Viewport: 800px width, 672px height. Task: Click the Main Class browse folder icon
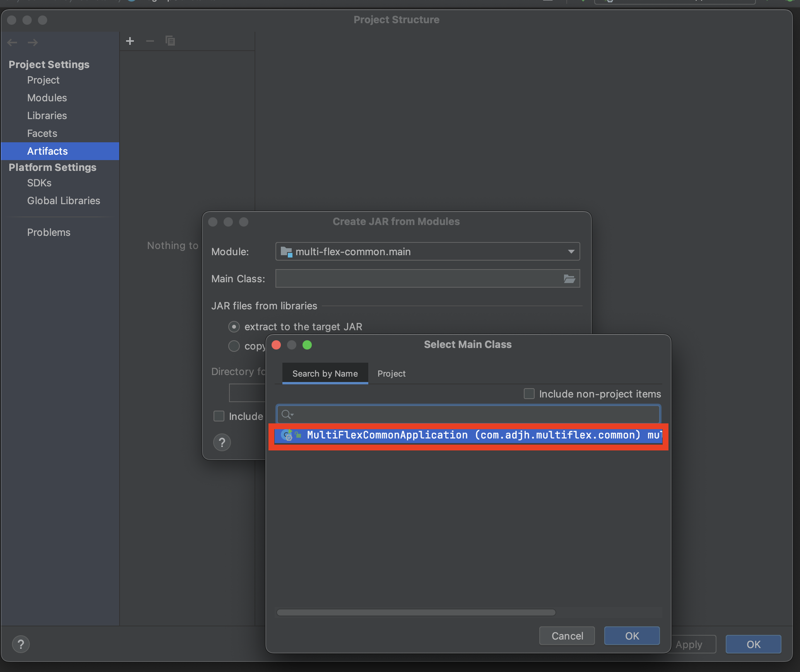coord(569,279)
